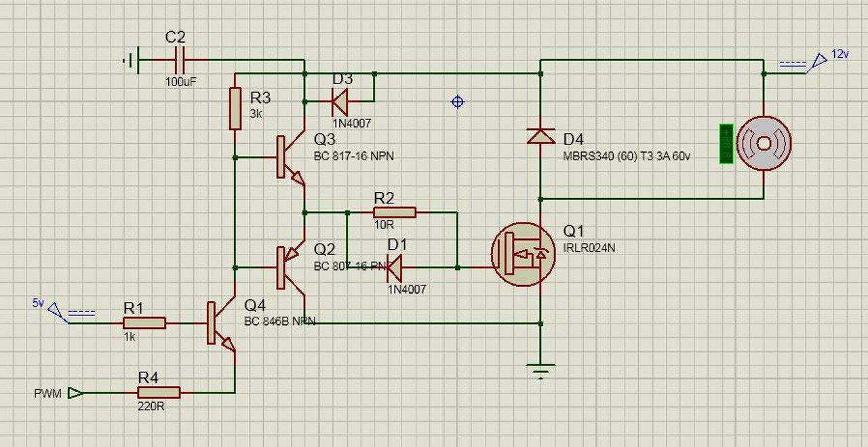Click the 5v terminal text label
The image size is (868, 447).
[37, 303]
